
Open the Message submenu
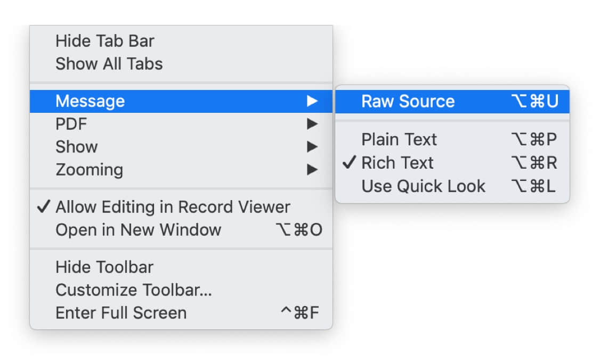181,101
